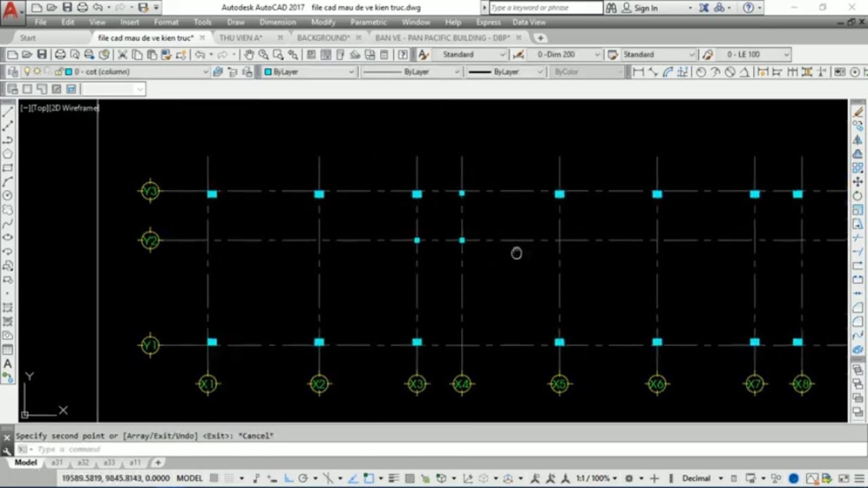Switch to the THU VIEN A drawing tab
The image size is (868, 488).
[x=240, y=38]
